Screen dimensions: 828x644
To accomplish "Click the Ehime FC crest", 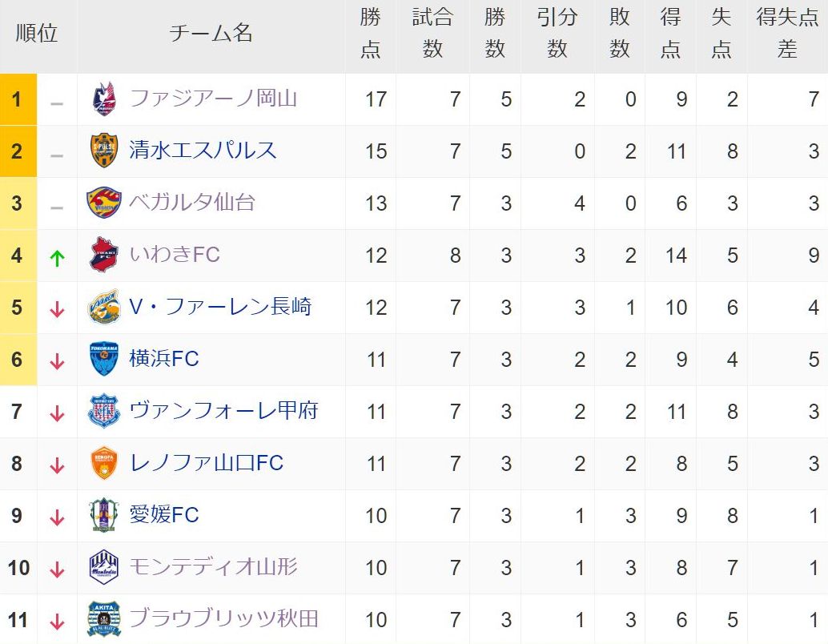I will [x=104, y=515].
